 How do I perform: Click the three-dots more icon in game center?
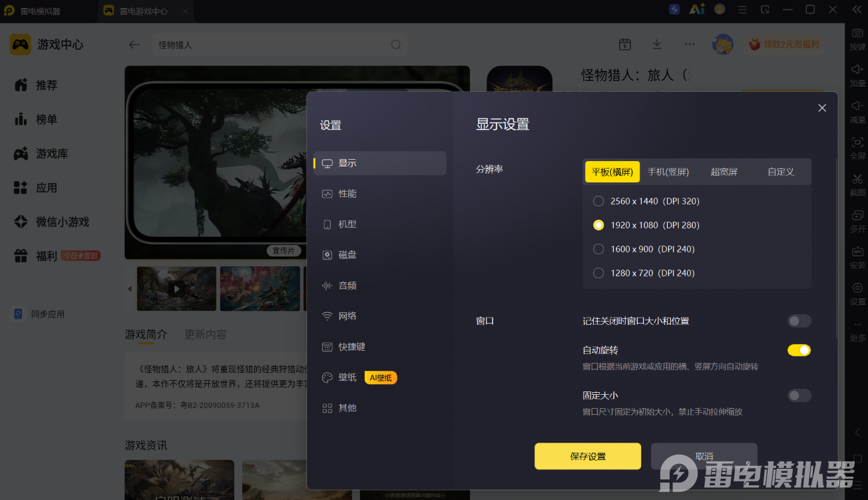coord(690,44)
